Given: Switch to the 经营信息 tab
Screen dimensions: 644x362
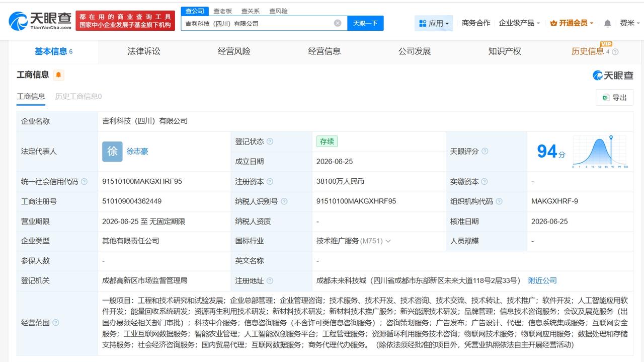Looking at the screenshot, I should 325,51.
